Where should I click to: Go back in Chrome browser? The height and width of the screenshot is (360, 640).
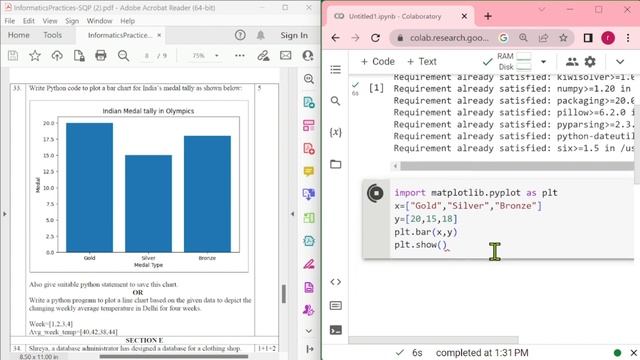pyautogui.click(x=336, y=38)
